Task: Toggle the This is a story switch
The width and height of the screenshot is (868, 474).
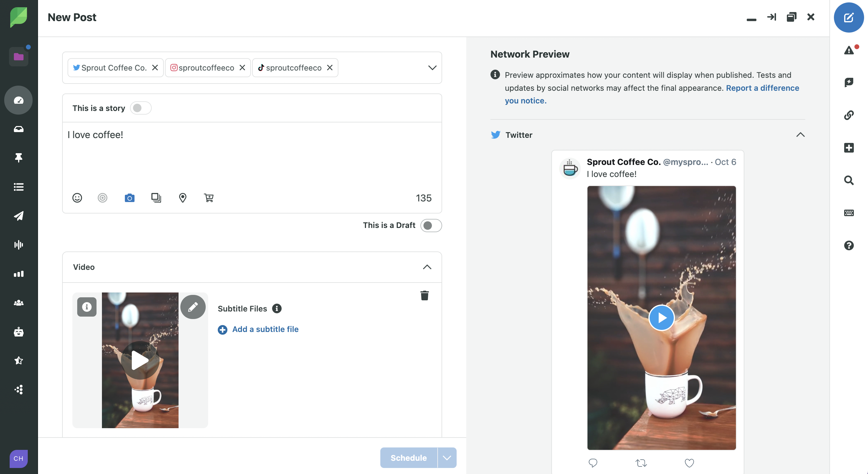Action: [141, 108]
